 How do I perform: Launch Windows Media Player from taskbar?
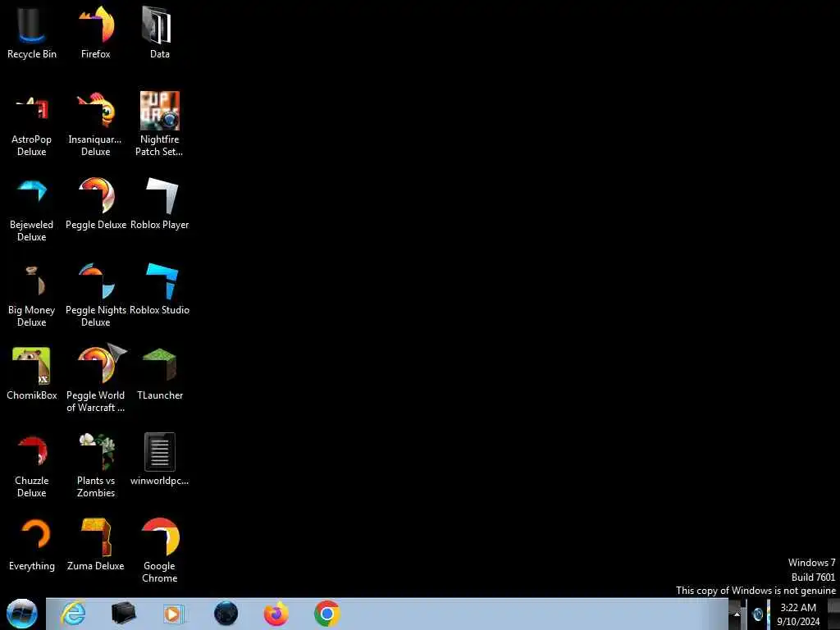coord(174,614)
